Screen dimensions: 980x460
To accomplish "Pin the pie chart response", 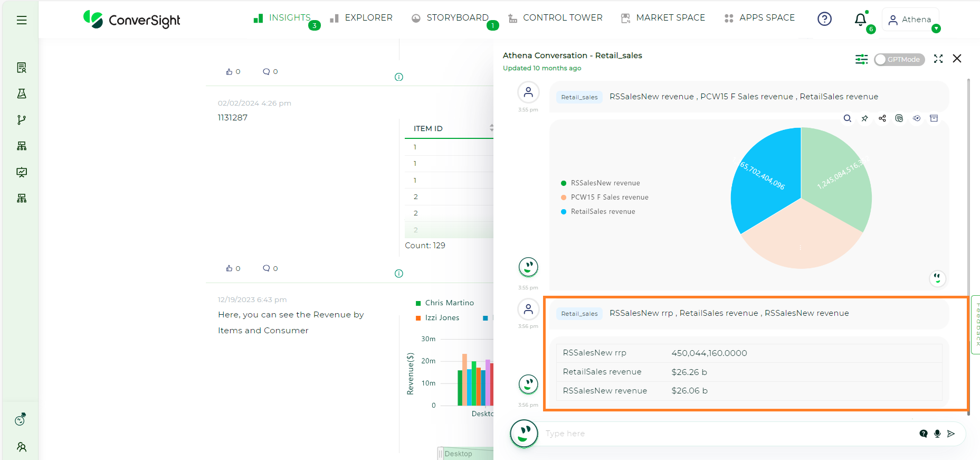I will [x=864, y=118].
